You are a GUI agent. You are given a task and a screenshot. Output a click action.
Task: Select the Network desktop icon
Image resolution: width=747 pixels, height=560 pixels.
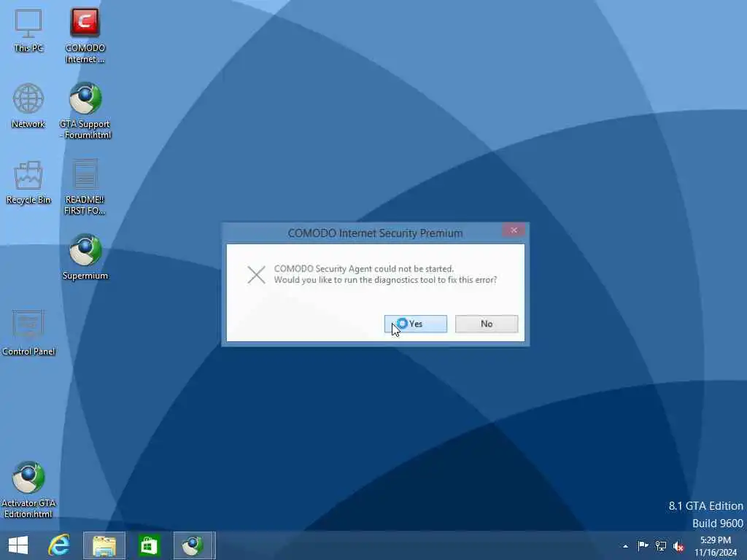click(28, 106)
